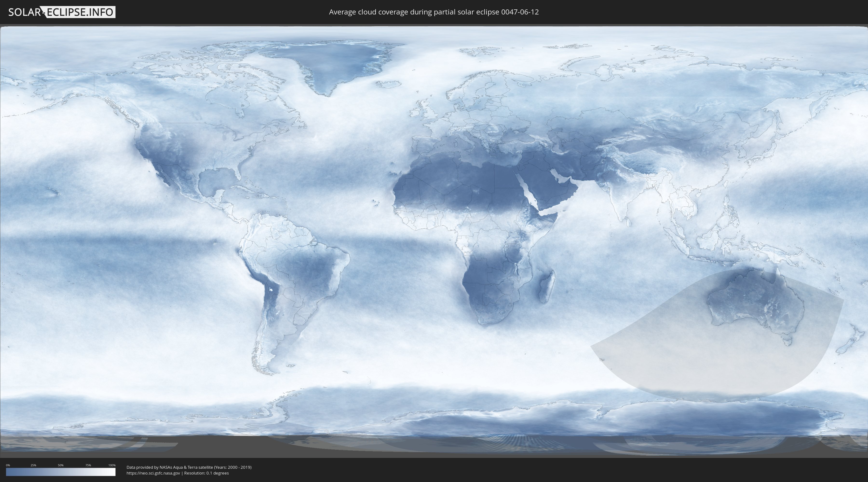The image size is (868, 482).
Task: Click 'Data provided by NASAs Aqua & Terra satellite' text
Action: (x=170, y=467)
